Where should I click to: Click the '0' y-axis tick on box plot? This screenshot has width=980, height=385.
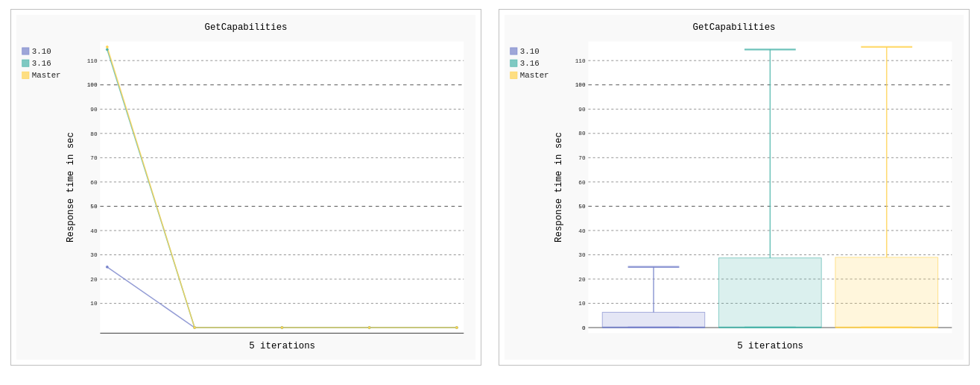584,328
